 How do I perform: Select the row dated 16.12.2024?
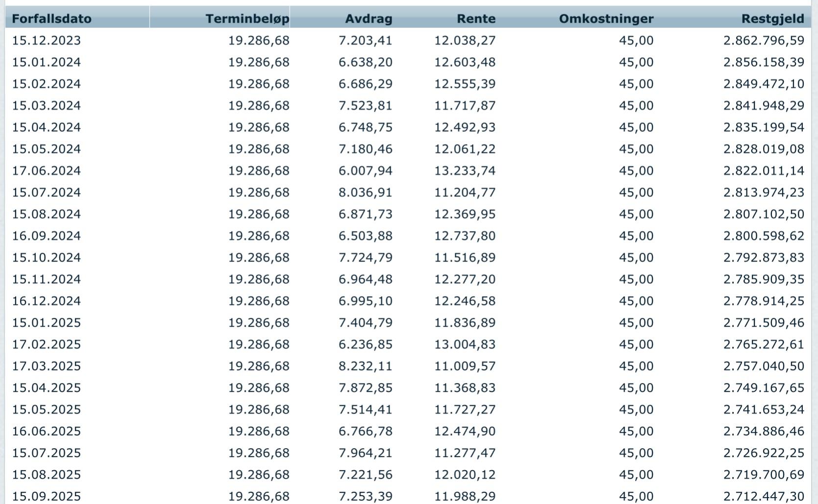(x=47, y=301)
